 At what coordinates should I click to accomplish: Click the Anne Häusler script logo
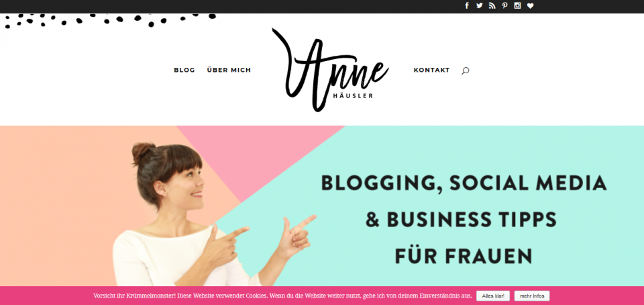coord(331,70)
